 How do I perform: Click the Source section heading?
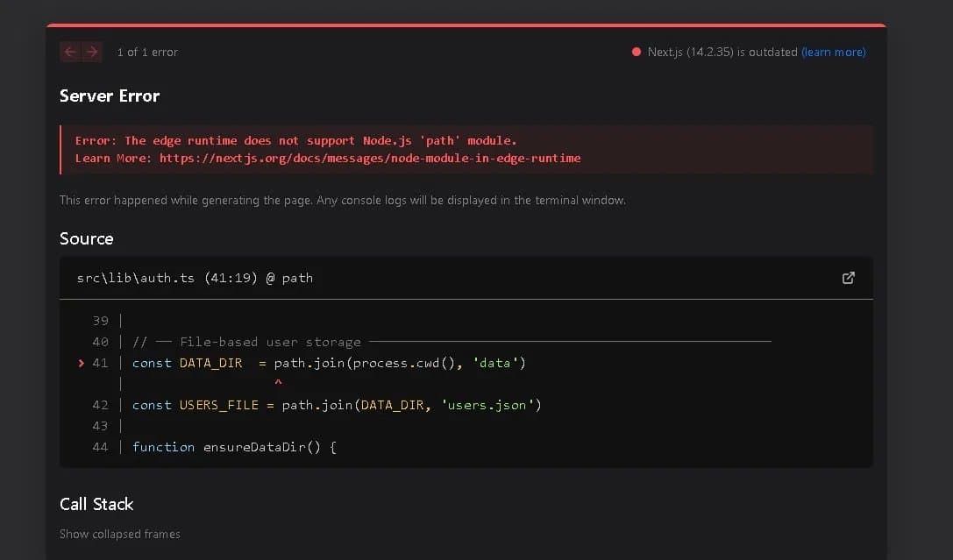[x=86, y=238]
